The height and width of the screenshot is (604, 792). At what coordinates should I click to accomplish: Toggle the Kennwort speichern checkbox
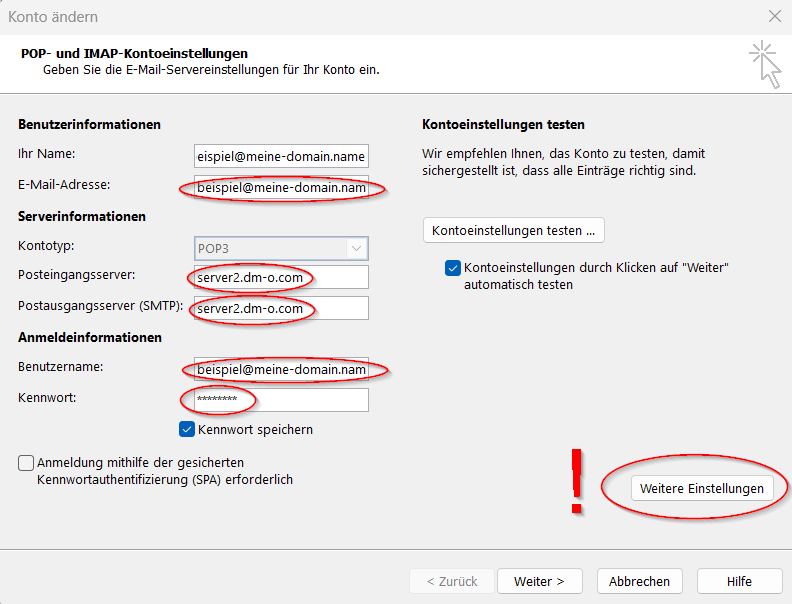pyautogui.click(x=187, y=429)
